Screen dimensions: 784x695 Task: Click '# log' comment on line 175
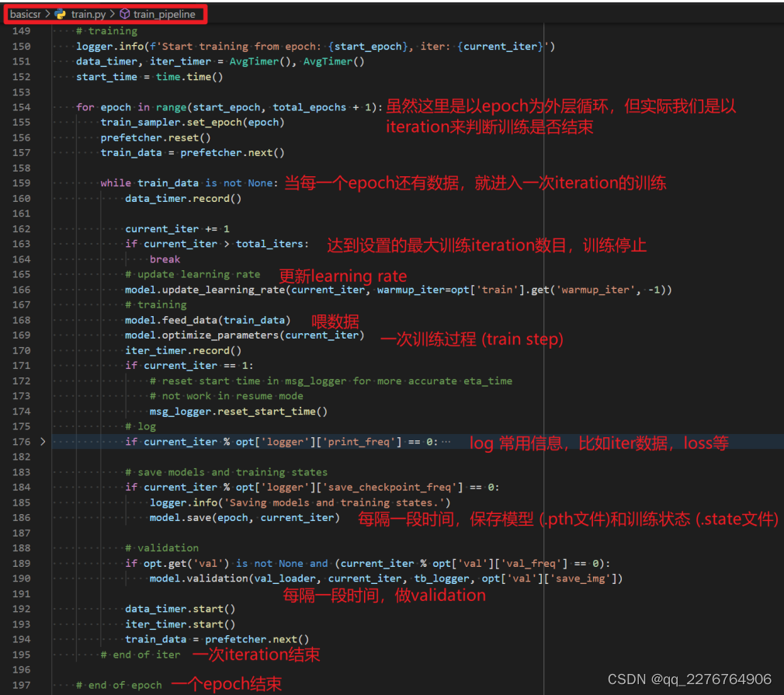coord(140,427)
